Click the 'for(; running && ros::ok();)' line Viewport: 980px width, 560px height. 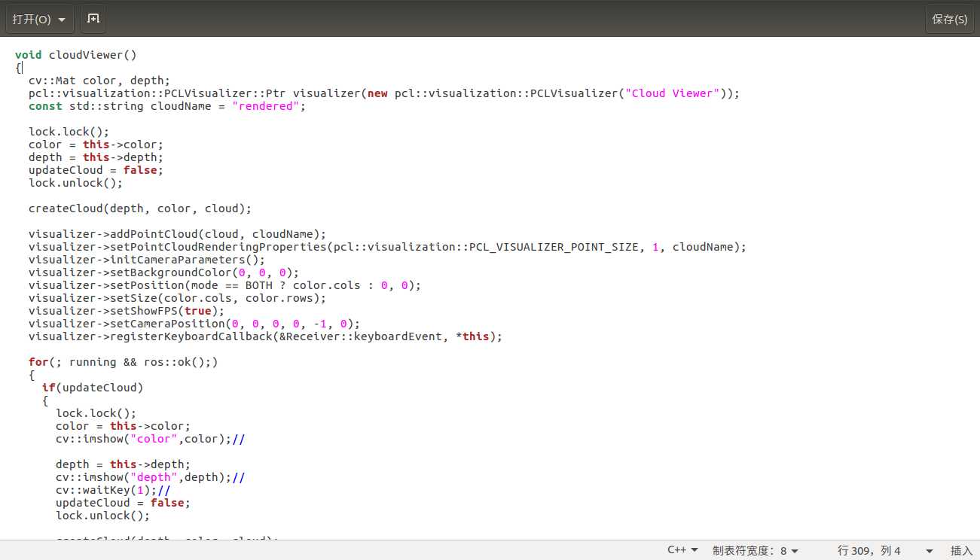coord(124,362)
